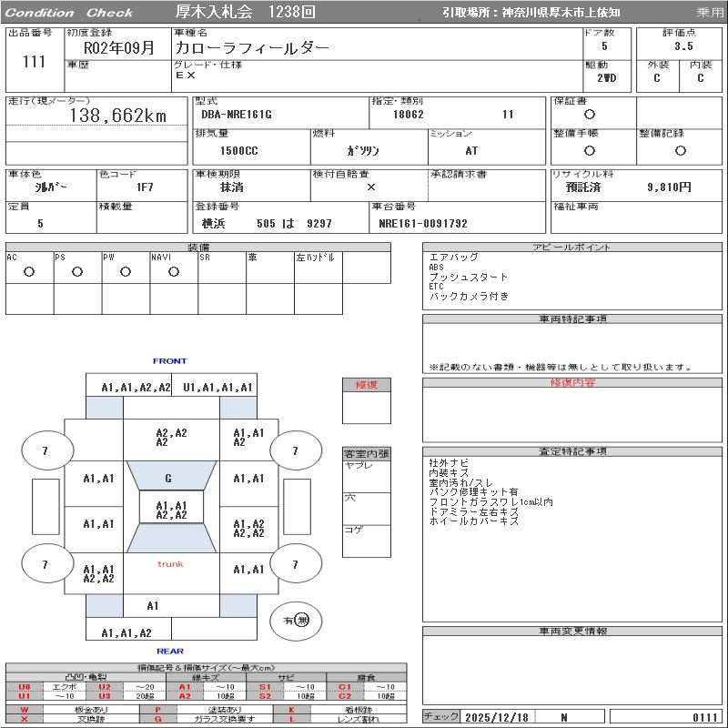Click appeal point エアバッグ

[453, 257]
